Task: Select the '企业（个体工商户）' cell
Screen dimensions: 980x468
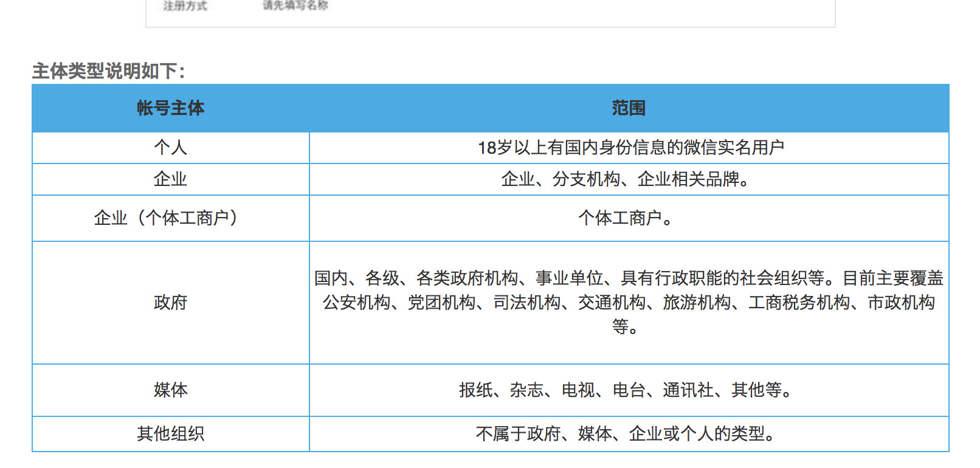Action: [171, 218]
